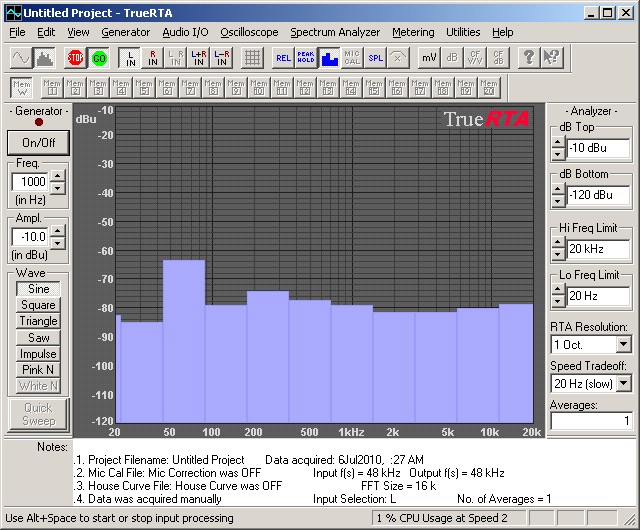Select the oscilloscope sine wave icon
The height and width of the screenshot is (530, 640).
tap(21, 57)
